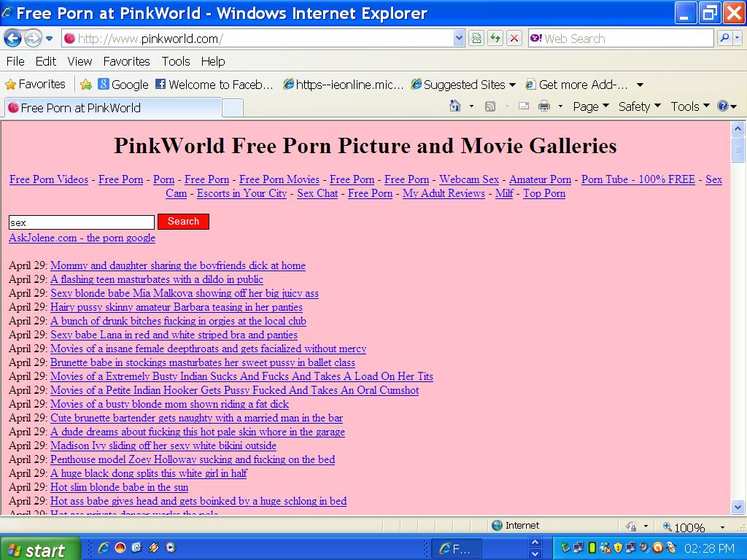Screen dimensions: 747x560
Task: Click the Add to Favorites Bar icon
Action: coord(86,85)
